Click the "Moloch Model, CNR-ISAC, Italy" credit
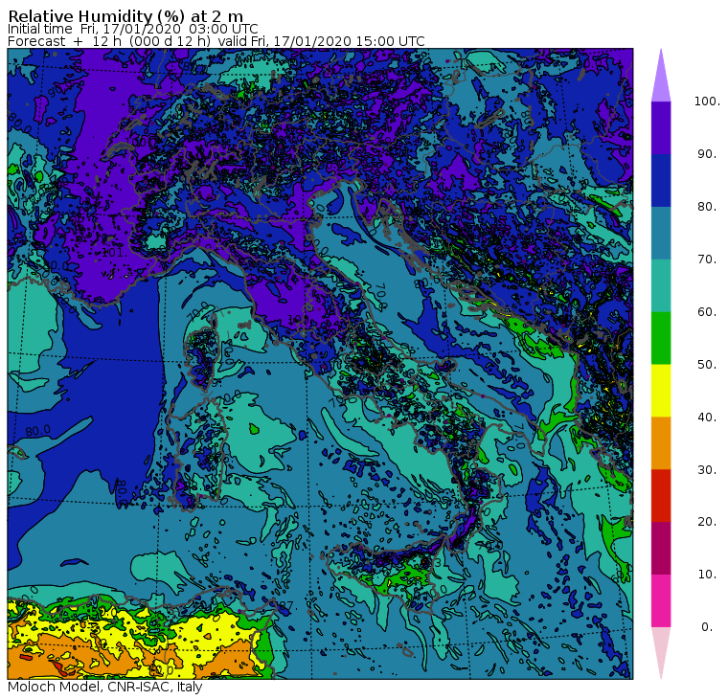Screen dimensions: 728x700 tap(105, 687)
